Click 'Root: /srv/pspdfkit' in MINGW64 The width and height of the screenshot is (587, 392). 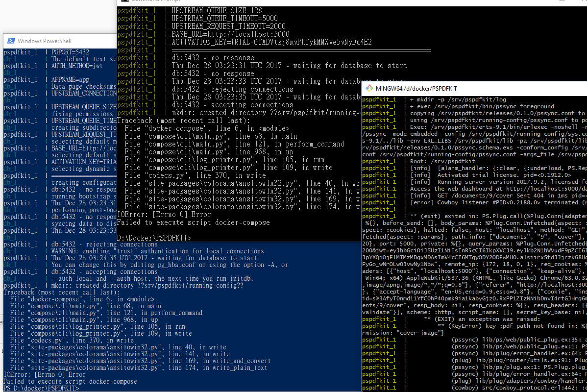point(442,161)
